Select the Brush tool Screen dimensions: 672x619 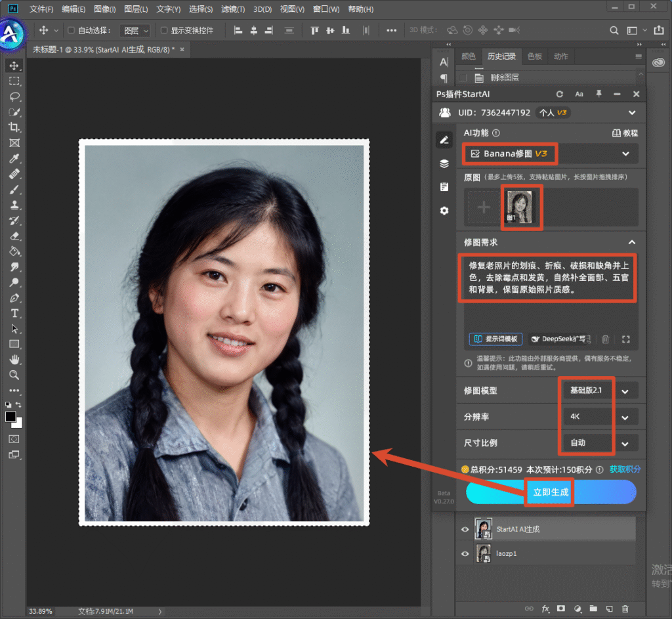tap(14, 190)
